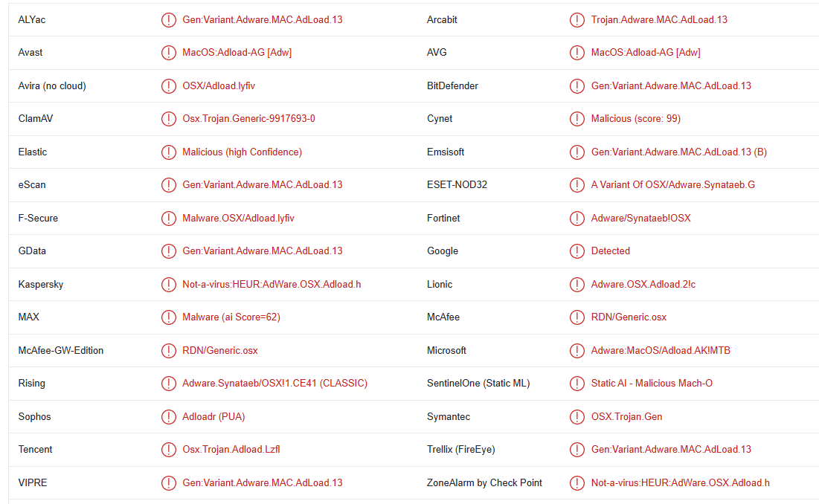
Task: Click the warning icon beside ALYac detection
Action: point(169,20)
